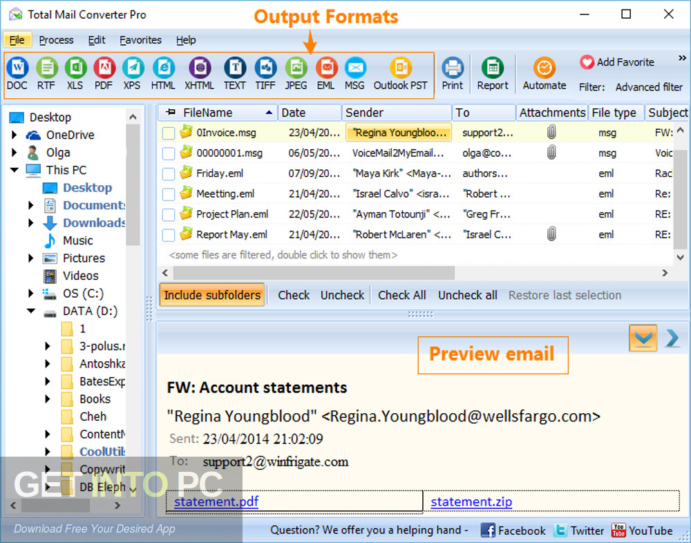The height and width of the screenshot is (543, 691).
Task: Expand the OS (C:) drive node
Action: [31, 294]
